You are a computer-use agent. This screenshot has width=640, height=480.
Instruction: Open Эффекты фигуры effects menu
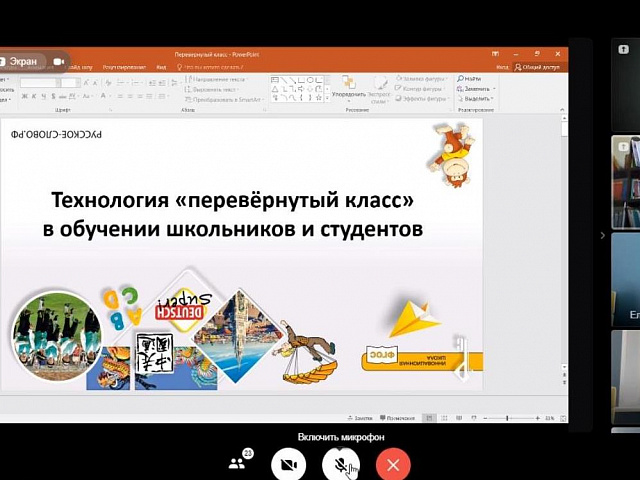click(422, 98)
